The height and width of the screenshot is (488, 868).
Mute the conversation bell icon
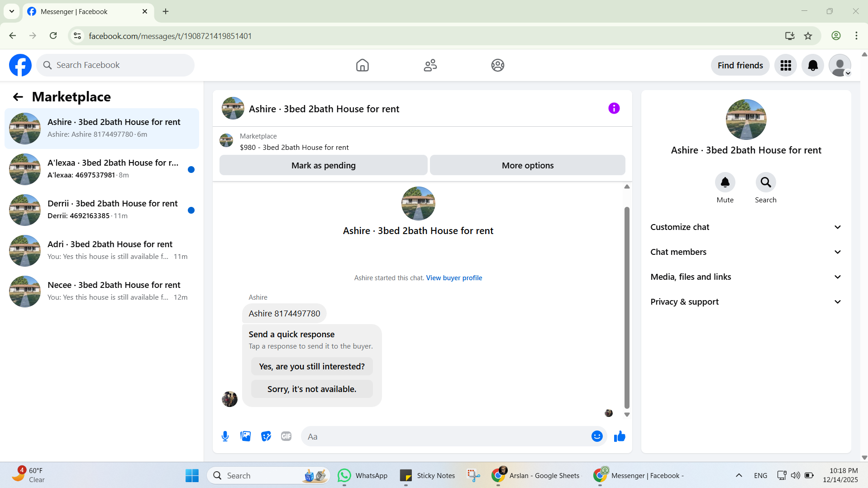725,182
